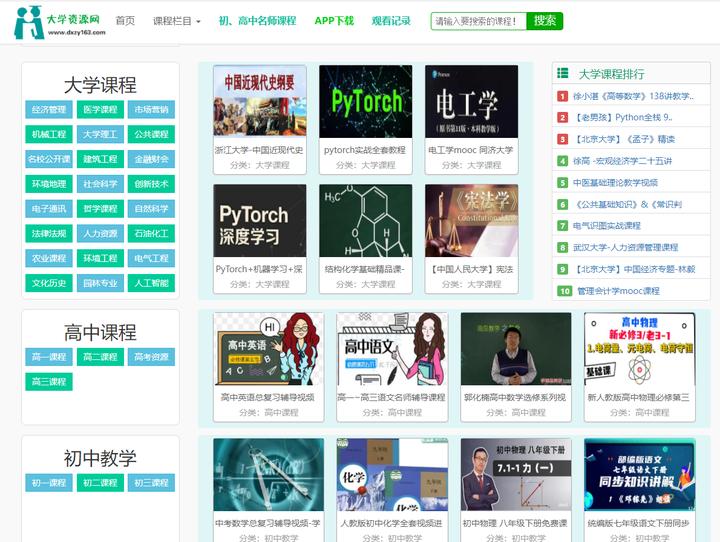
Task: Open 徐高-宏观经济学二十五讲 ranking link
Action: pyautogui.click(x=622, y=161)
